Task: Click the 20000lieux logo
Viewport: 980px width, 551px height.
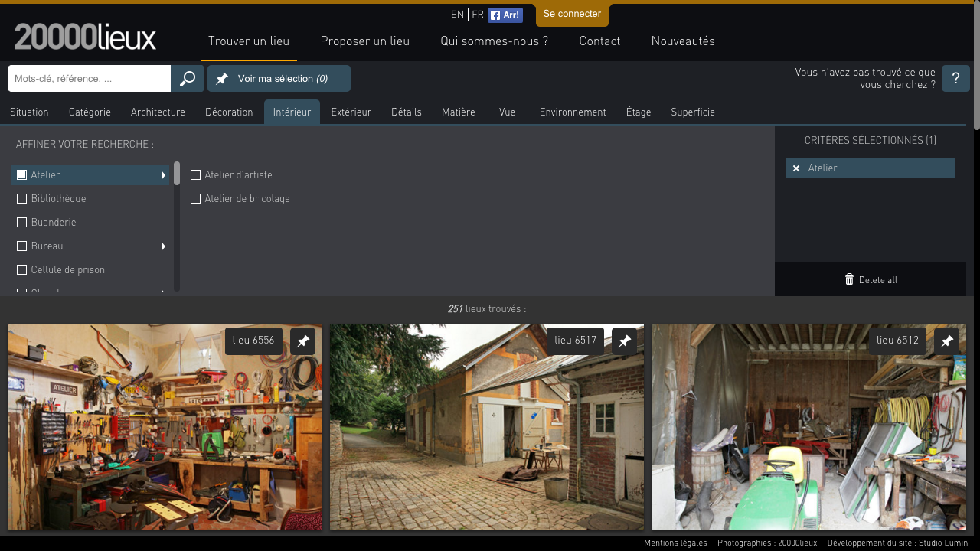Action: 85,37
